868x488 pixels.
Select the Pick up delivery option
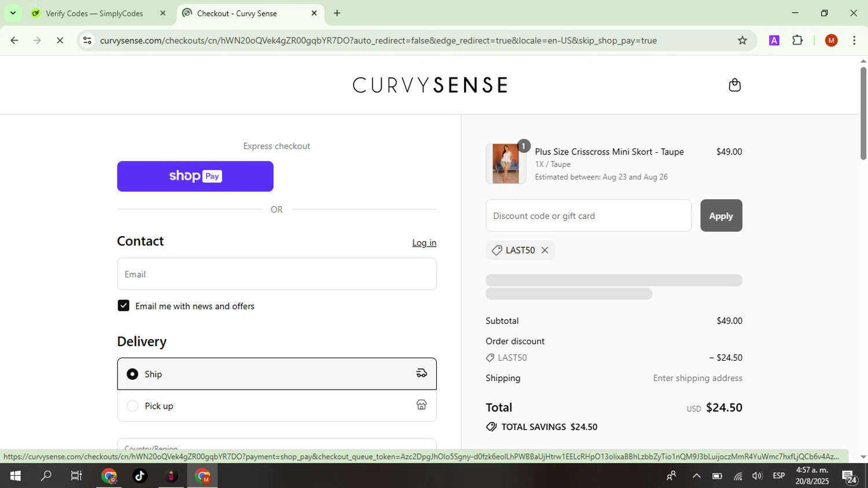(277, 406)
